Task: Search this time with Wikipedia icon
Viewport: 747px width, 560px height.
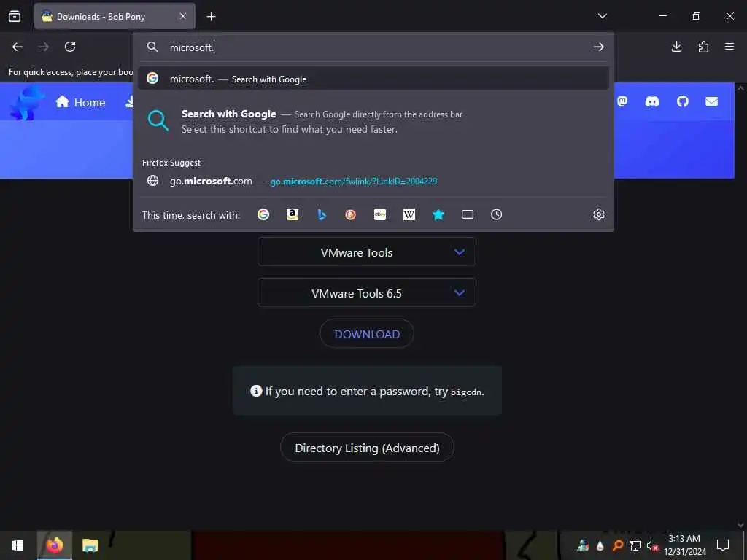Action: [409, 215]
